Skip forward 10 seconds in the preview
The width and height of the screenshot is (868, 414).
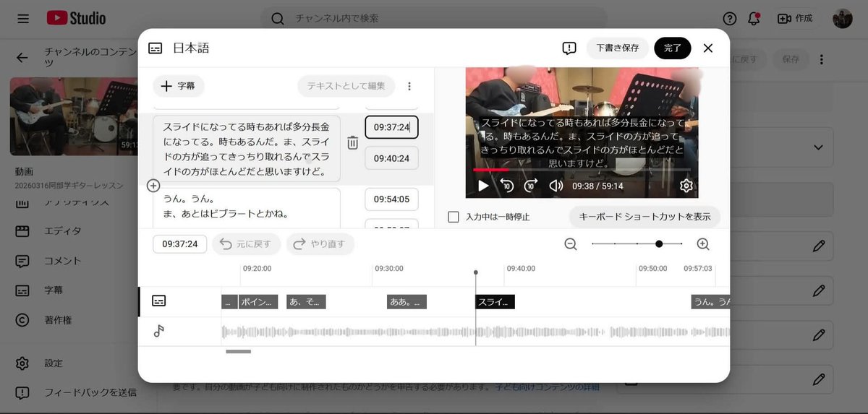531,186
